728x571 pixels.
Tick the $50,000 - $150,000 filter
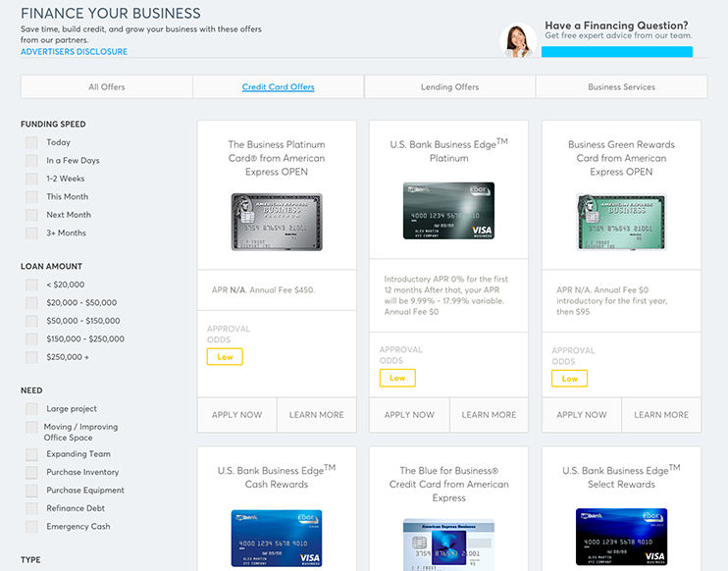coord(31,321)
